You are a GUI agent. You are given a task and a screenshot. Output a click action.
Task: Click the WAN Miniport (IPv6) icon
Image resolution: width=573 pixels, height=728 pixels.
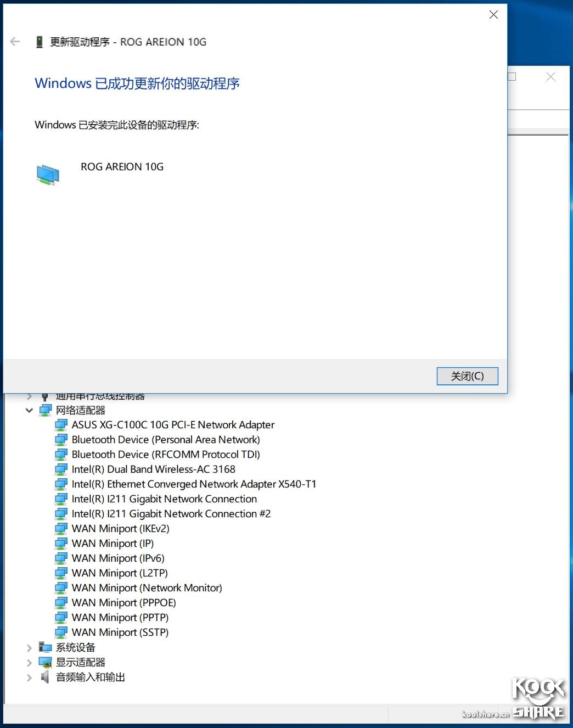(61, 558)
